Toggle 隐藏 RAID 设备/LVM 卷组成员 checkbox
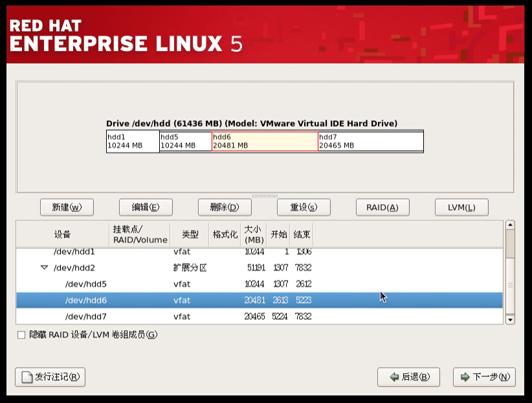This screenshot has width=532, height=403. click(x=21, y=335)
